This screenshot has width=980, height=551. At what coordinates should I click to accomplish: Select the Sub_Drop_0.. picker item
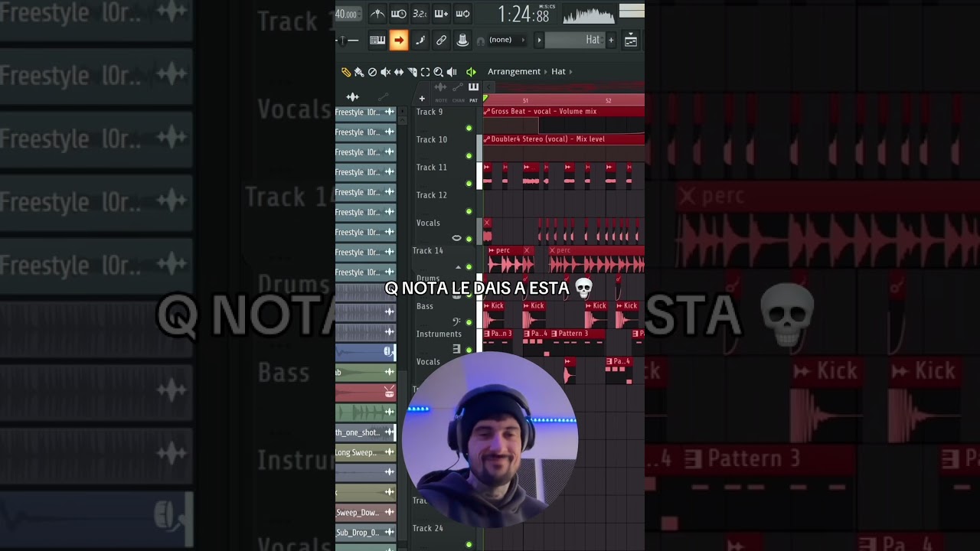coord(365,532)
